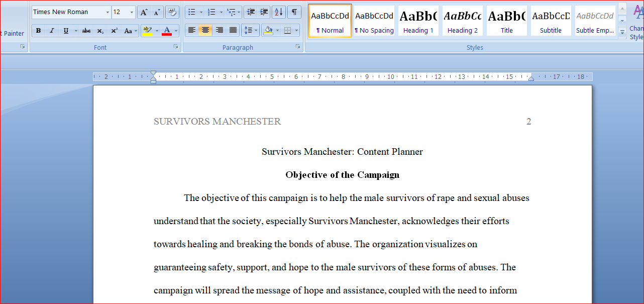Apply strikethrough to the text
This screenshot has height=304, width=644.
[x=86, y=31]
